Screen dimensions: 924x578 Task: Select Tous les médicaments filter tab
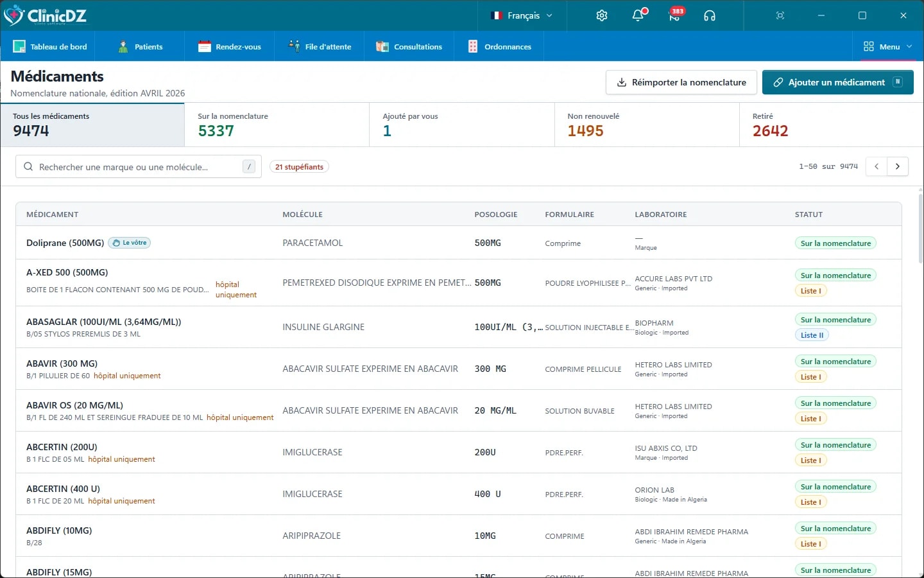coord(92,125)
